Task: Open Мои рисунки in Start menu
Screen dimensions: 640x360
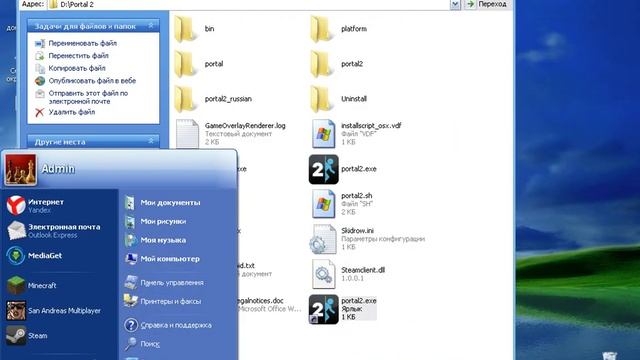Action: [x=156, y=221]
